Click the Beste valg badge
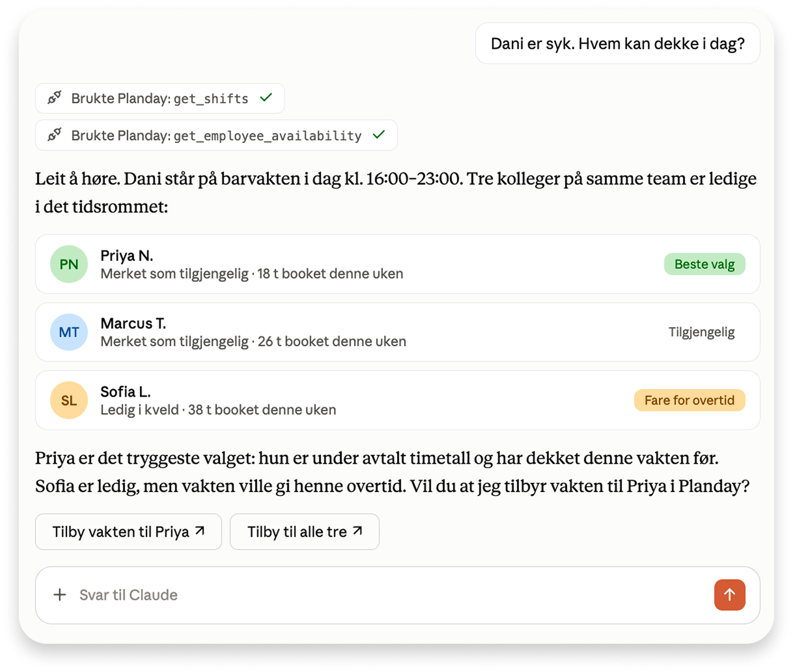This screenshot has height=672, width=793. pyautogui.click(x=704, y=264)
